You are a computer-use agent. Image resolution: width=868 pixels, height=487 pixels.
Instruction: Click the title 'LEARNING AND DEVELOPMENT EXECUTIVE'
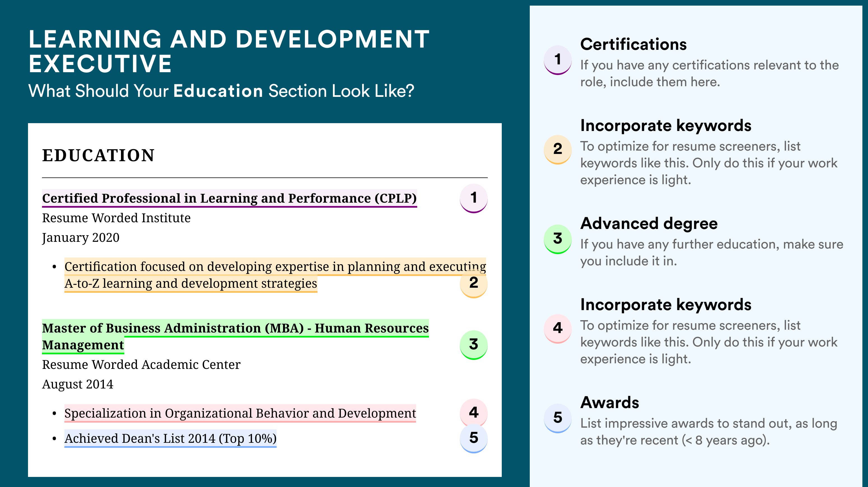tap(229, 51)
